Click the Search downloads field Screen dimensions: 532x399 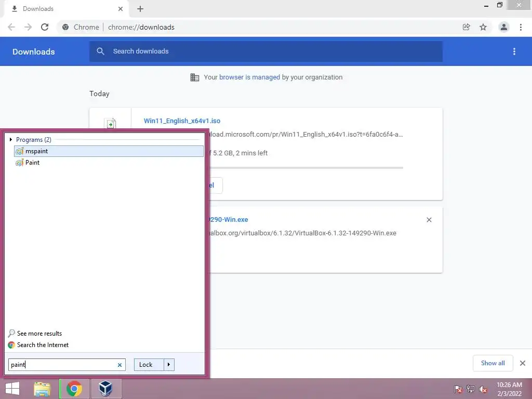click(x=265, y=51)
